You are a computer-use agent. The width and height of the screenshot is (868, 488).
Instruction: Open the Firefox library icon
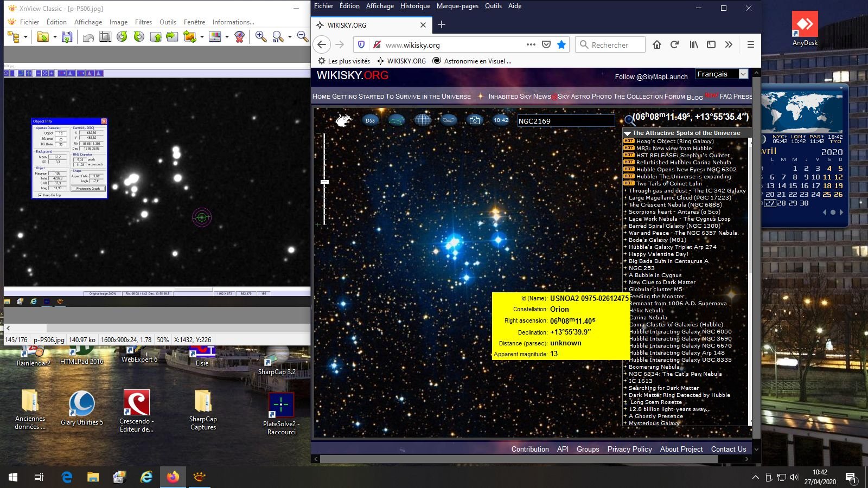pyautogui.click(x=694, y=44)
